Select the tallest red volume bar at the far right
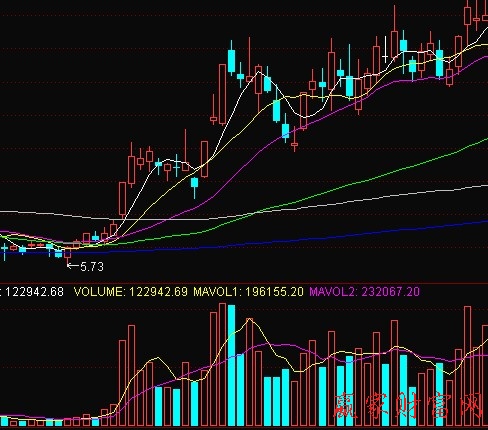This screenshot has width=488, height=430. tap(467, 366)
